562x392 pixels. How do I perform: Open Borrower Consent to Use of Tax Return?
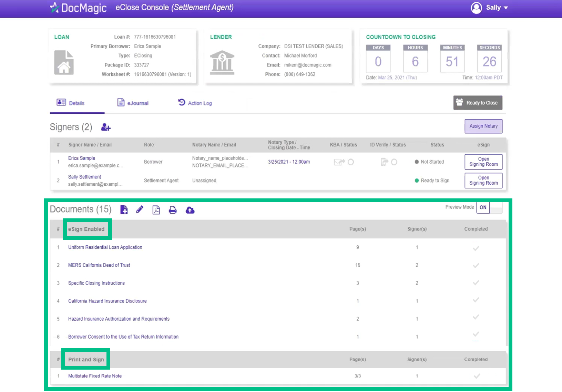123,337
